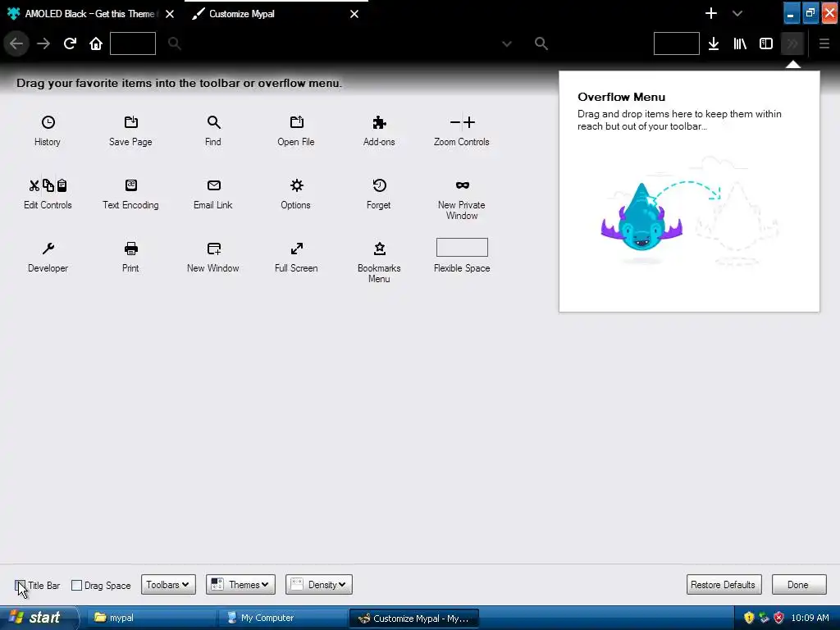Select the Bookmarks Menu item
This screenshot has width=840, height=630.
[379, 262]
